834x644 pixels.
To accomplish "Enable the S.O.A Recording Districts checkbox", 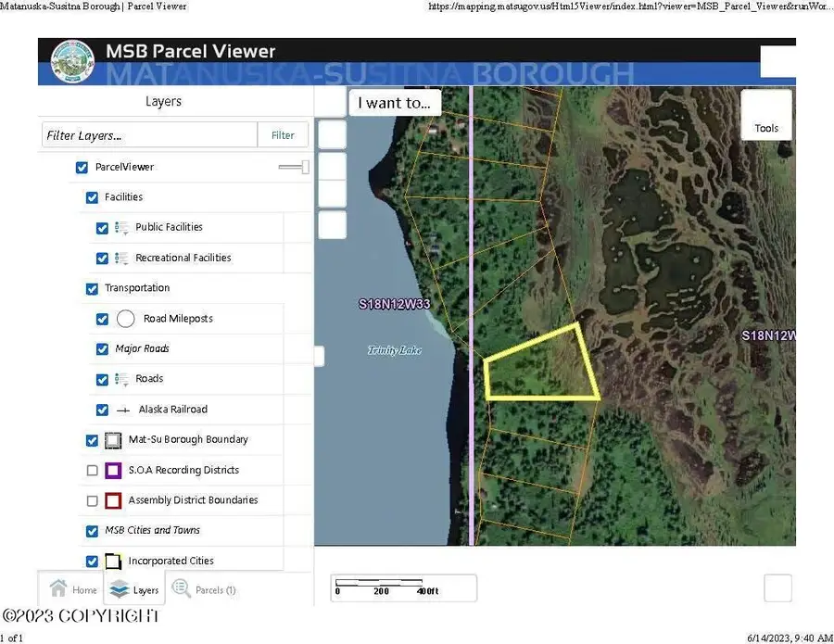I will tap(92, 470).
